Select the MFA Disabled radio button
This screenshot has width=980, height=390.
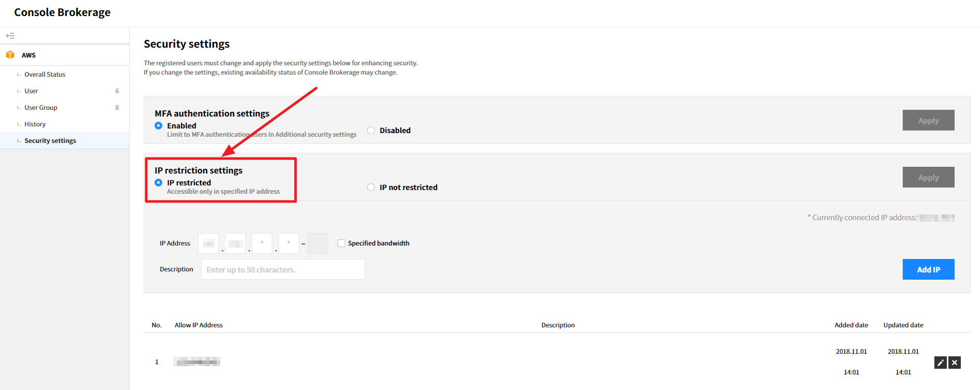point(371,131)
